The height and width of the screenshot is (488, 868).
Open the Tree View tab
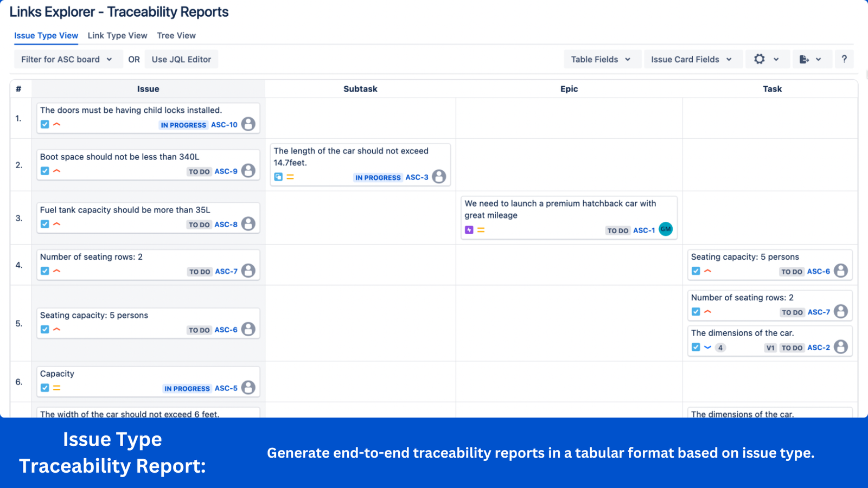(176, 36)
